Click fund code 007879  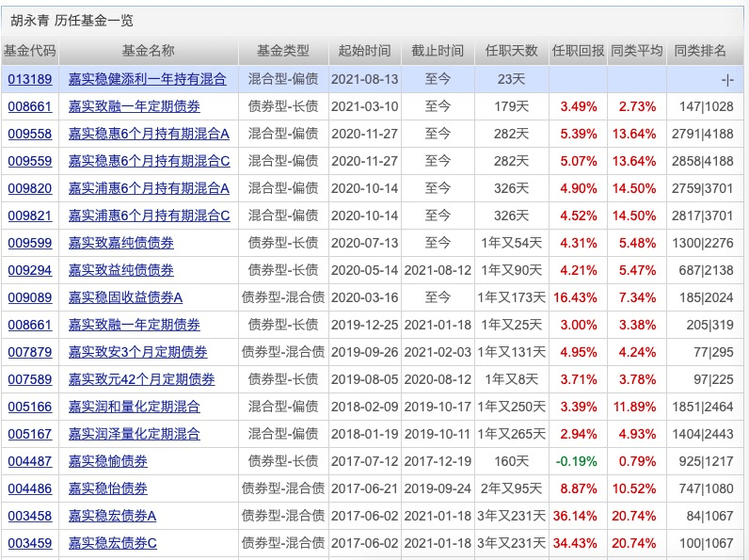click(30, 352)
